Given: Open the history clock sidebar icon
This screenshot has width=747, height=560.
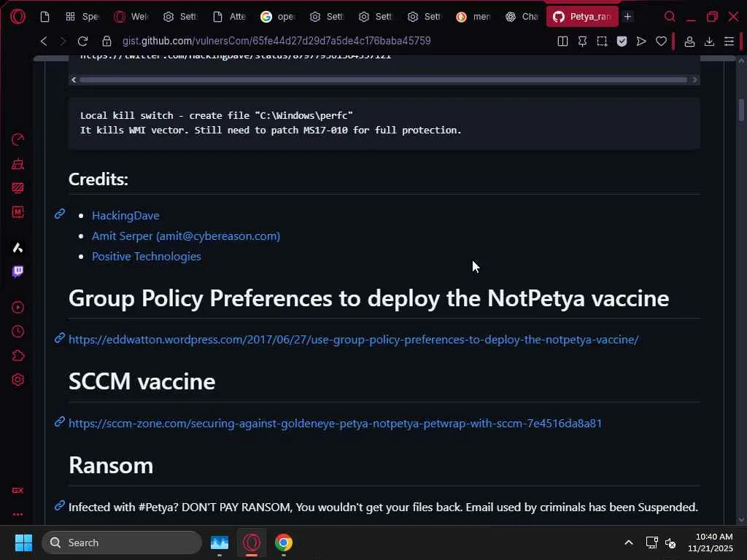Looking at the screenshot, I should coord(18,332).
